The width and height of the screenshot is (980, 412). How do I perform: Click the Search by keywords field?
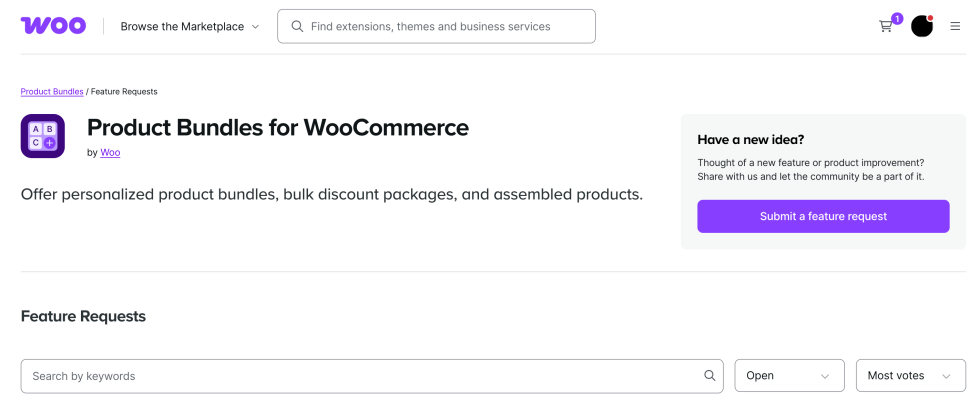(x=360, y=376)
